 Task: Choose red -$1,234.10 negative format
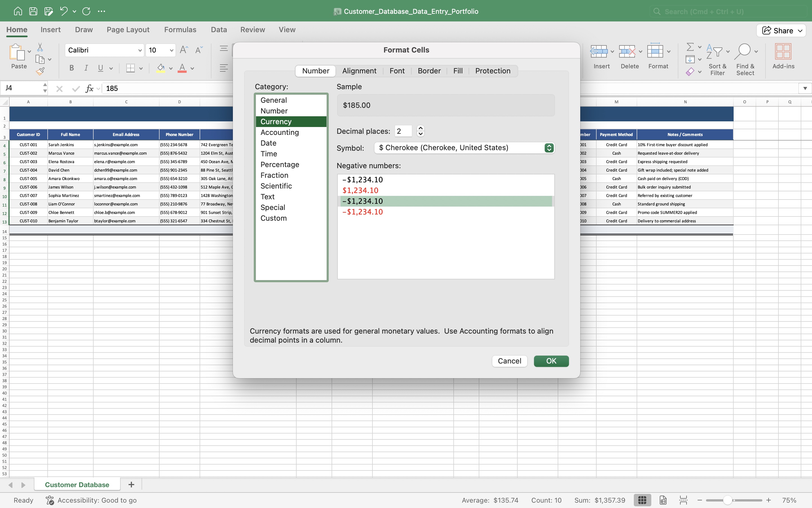(445, 212)
